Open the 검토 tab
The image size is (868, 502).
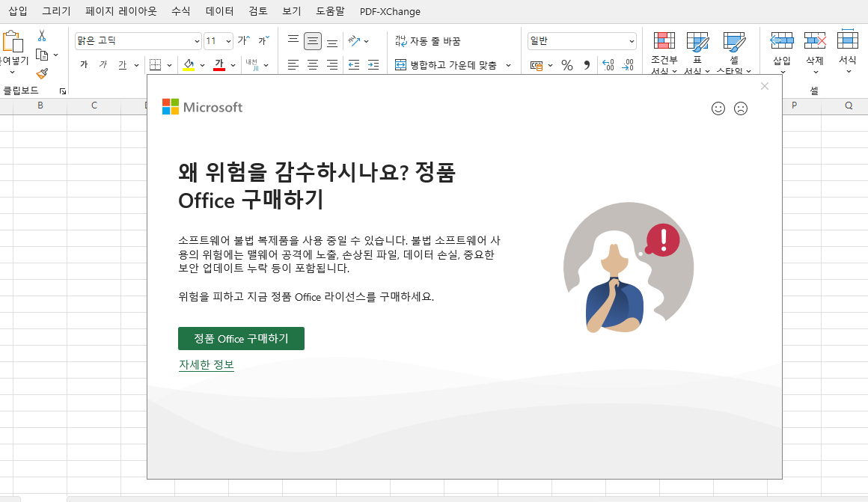tap(258, 11)
